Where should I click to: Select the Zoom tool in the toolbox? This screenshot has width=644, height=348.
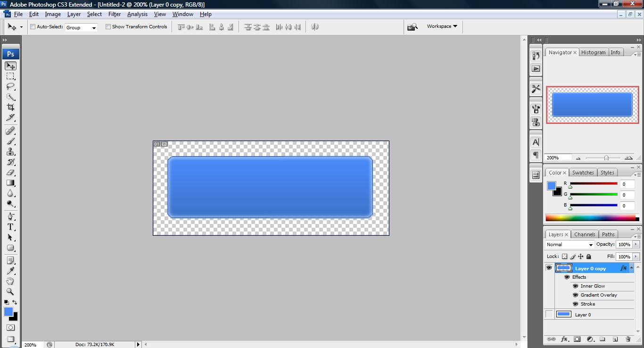[x=10, y=291]
